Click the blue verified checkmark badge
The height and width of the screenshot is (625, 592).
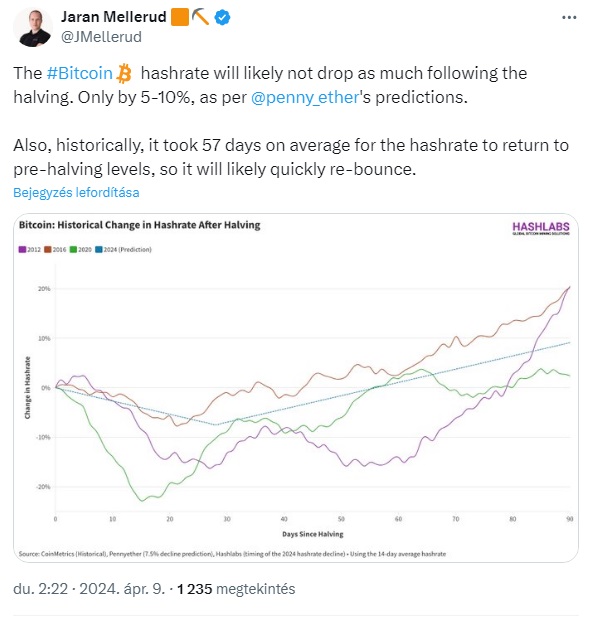point(222,17)
